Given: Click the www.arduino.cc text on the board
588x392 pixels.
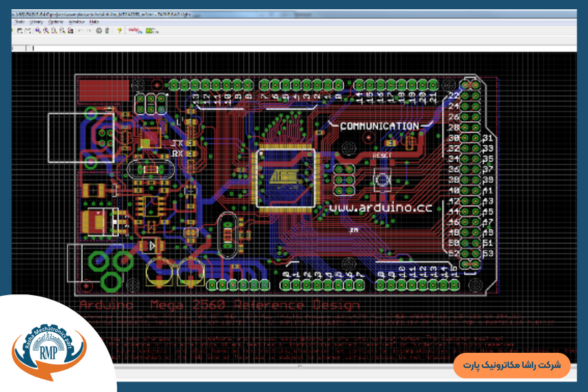Looking at the screenshot, I should [381, 207].
